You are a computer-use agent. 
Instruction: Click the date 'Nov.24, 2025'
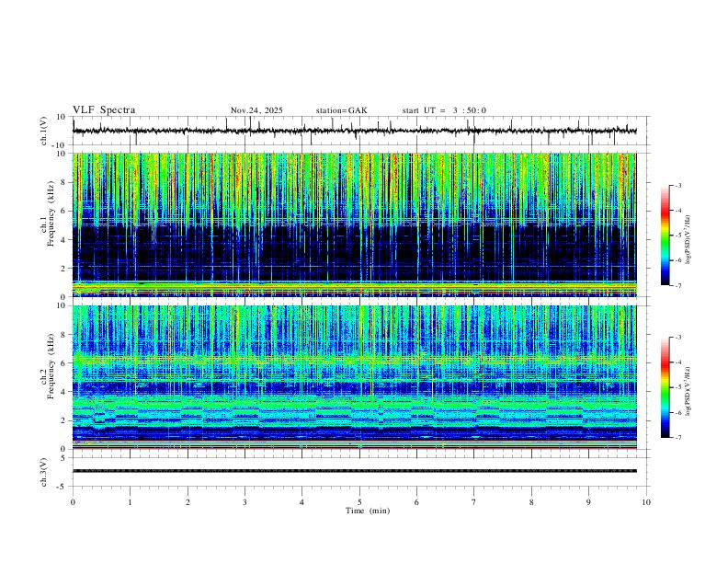[256, 110]
